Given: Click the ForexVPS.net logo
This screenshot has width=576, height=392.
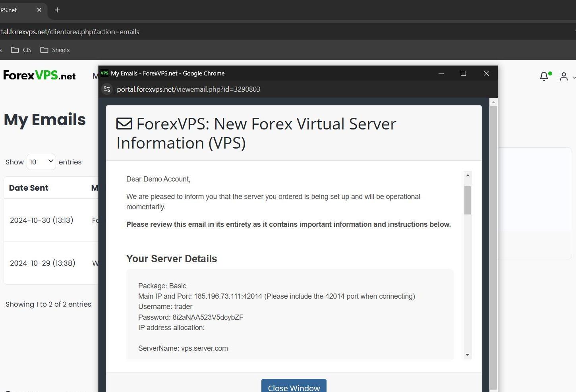Looking at the screenshot, I should click(x=39, y=75).
